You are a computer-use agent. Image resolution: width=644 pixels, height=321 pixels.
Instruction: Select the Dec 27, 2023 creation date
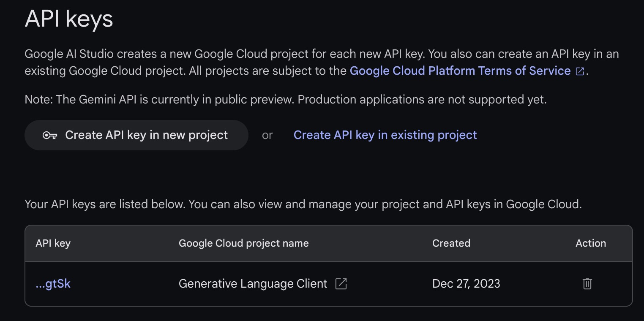tap(466, 284)
